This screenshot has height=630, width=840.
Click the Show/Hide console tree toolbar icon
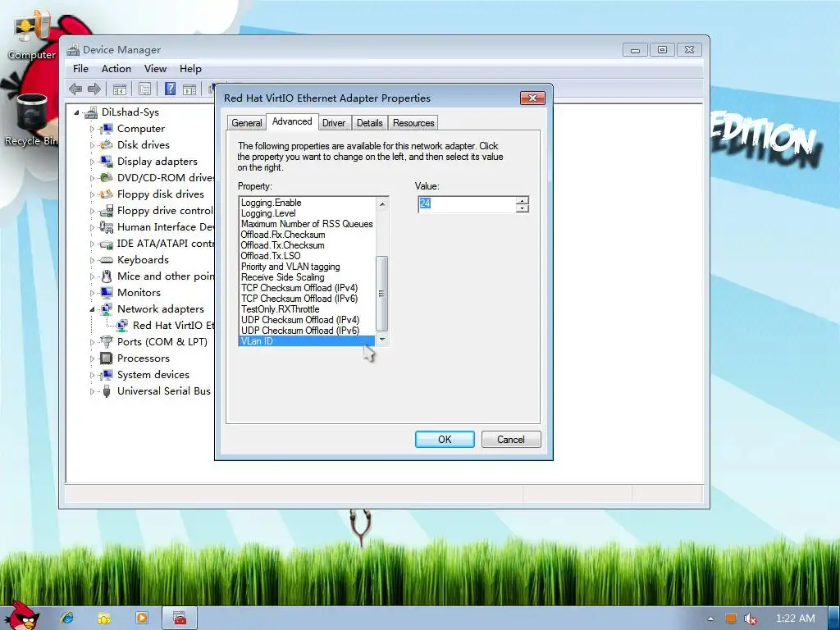(120, 89)
